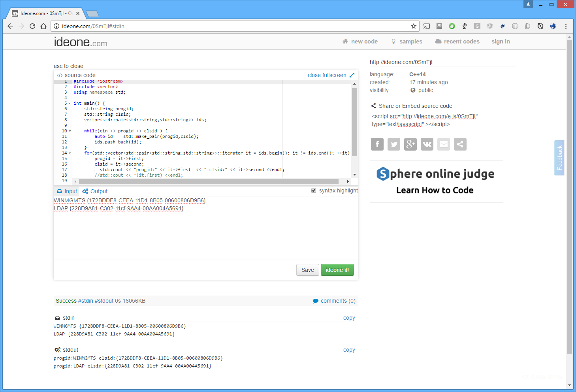Share the code on Twitter
Image resolution: width=576 pixels, height=392 pixels.
point(393,144)
